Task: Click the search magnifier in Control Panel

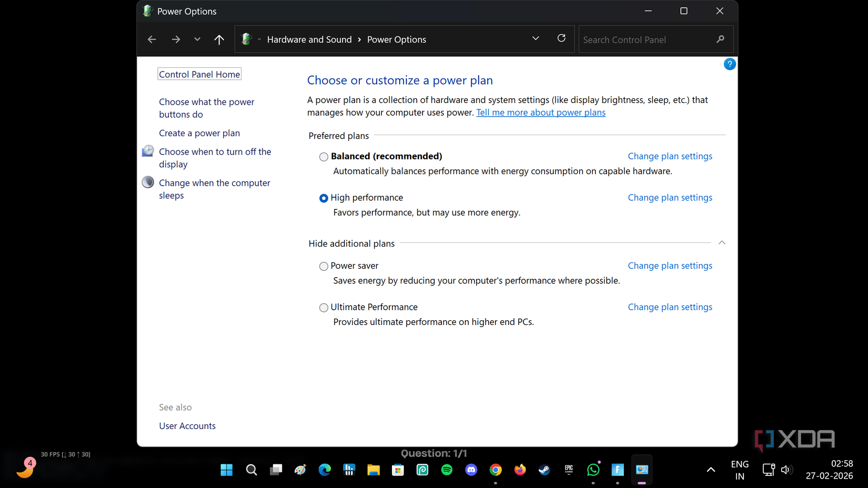Action: coord(720,39)
